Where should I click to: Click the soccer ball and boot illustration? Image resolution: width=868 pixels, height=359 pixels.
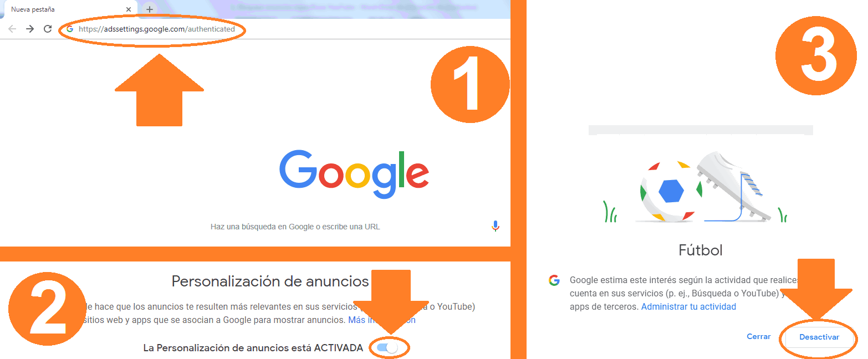pyautogui.click(x=701, y=187)
